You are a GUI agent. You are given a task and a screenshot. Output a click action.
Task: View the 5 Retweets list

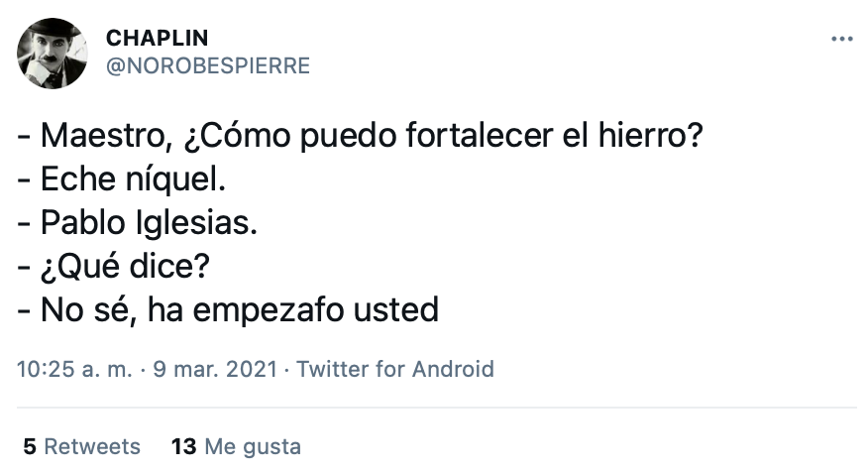pyautogui.click(x=81, y=446)
